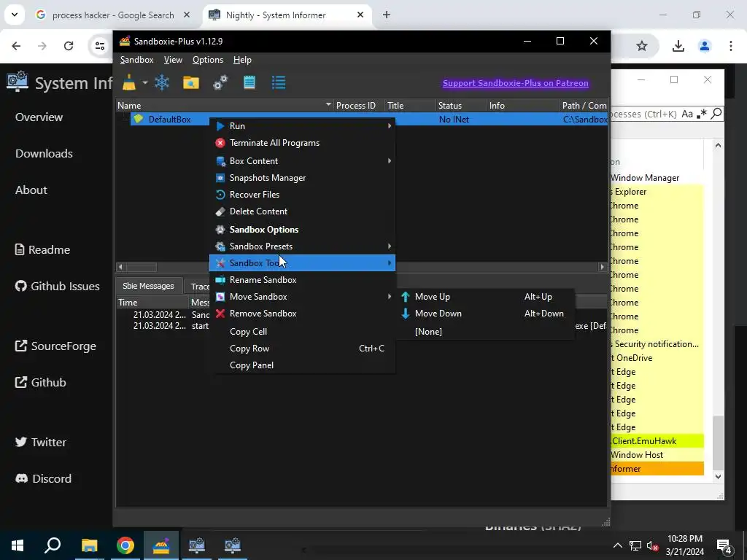Choose Rename Sandbox
Image resolution: width=747 pixels, height=560 pixels.
click(x=303, y=279)
